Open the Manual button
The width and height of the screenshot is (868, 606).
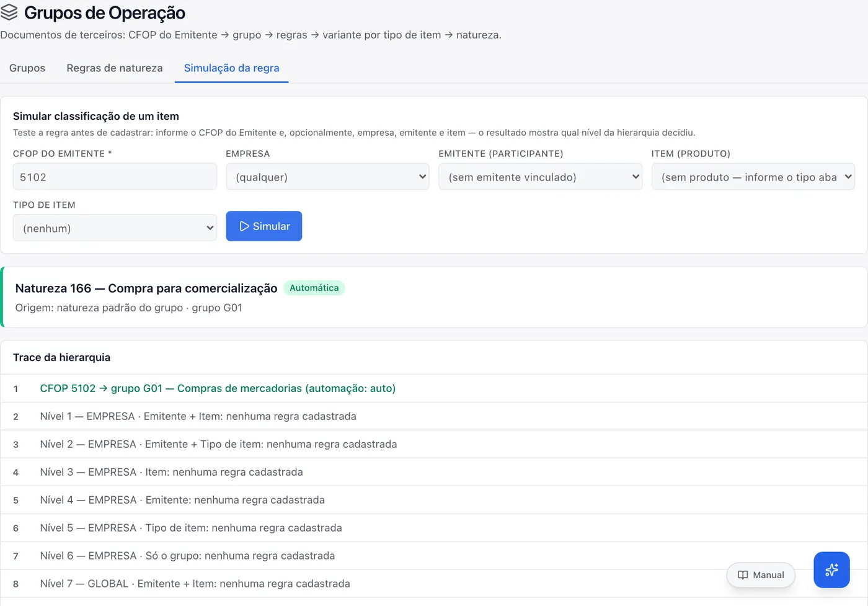coord(761,575)
